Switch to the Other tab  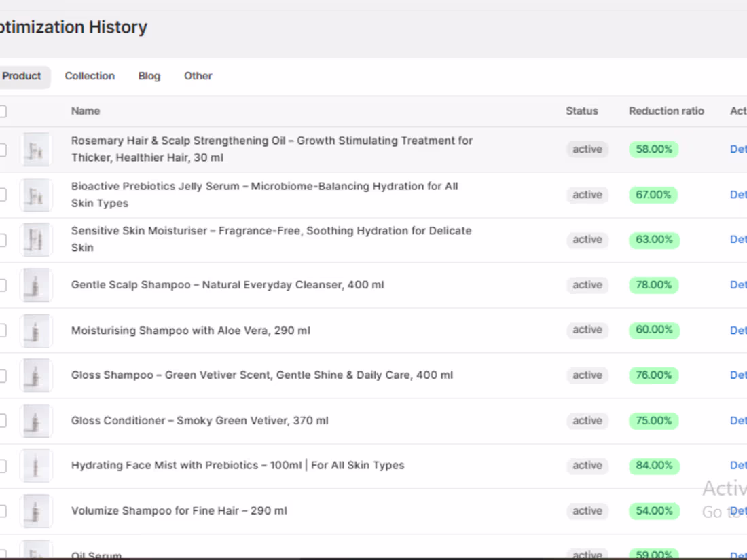[198, 76]
